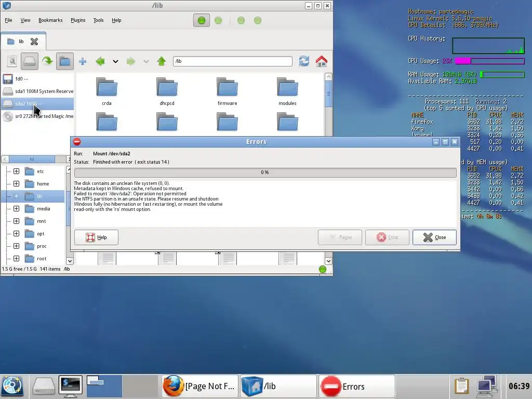Click the device list horizontal scrollbar

tap(32, 159)
